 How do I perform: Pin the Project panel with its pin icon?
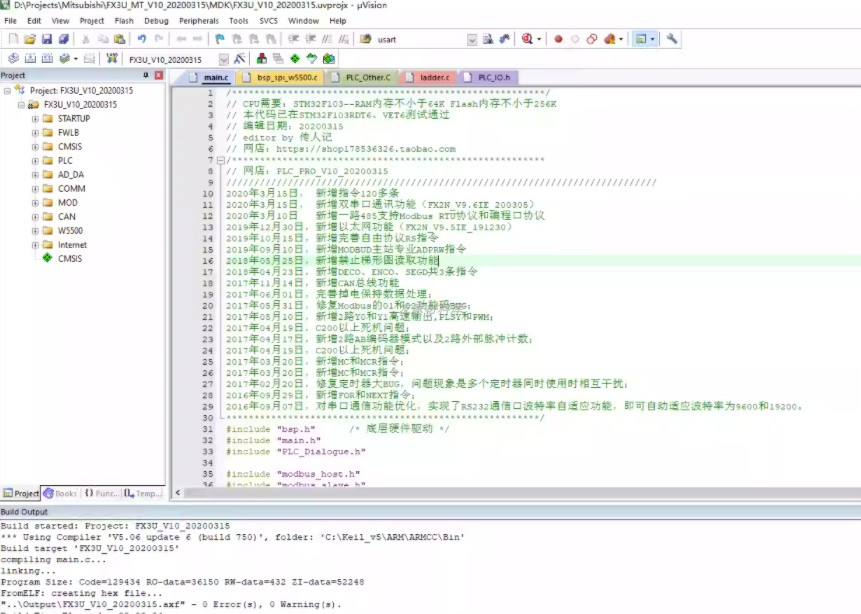point(145,75)
